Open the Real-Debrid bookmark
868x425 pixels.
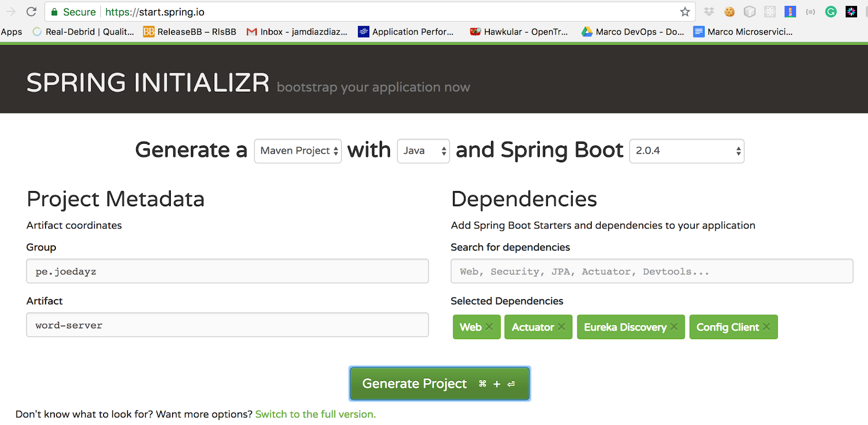pyautogui.click(x=83, y=32)
